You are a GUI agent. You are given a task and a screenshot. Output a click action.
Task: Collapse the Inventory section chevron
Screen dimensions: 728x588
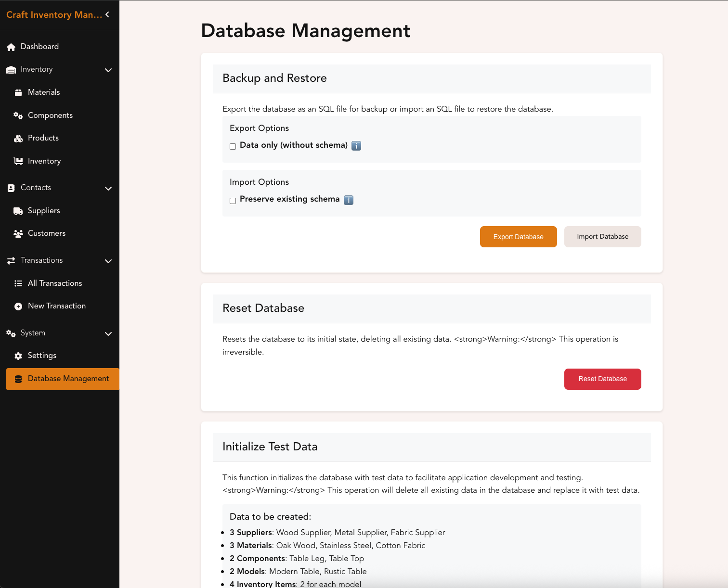[x=108, y=70]
